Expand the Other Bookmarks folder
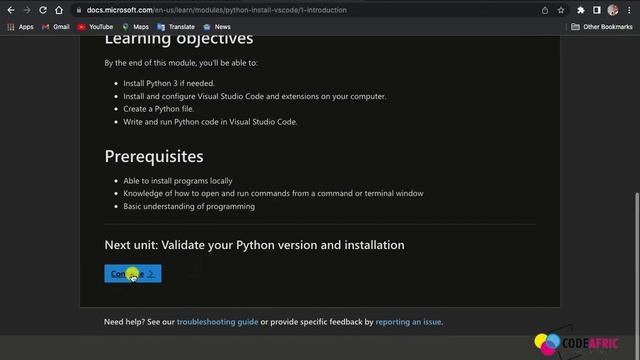This screenshot has width=640, height=360. [602, 27]
